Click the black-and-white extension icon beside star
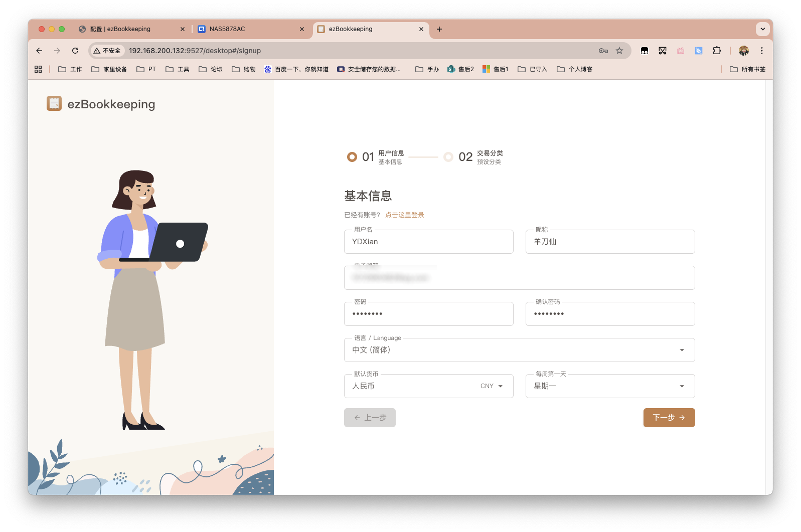The height and width of the screenshot is (532, 801). pyautogui.click(x=645, y=51)
